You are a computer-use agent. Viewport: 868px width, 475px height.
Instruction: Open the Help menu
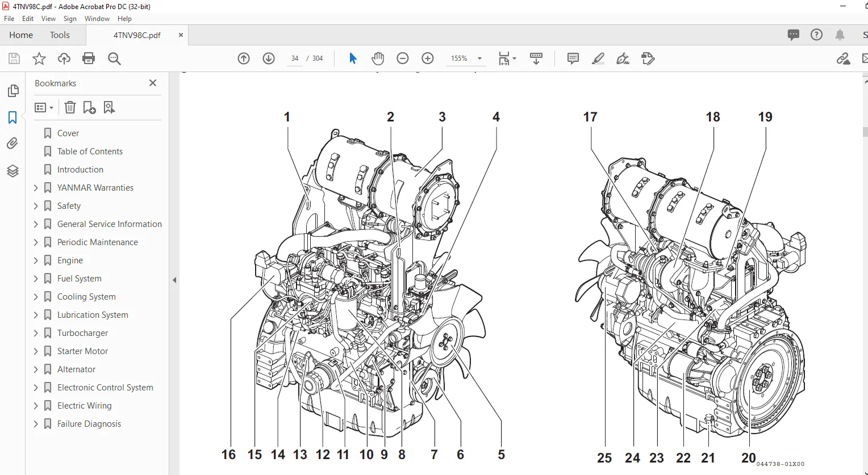tap(124, 19)
